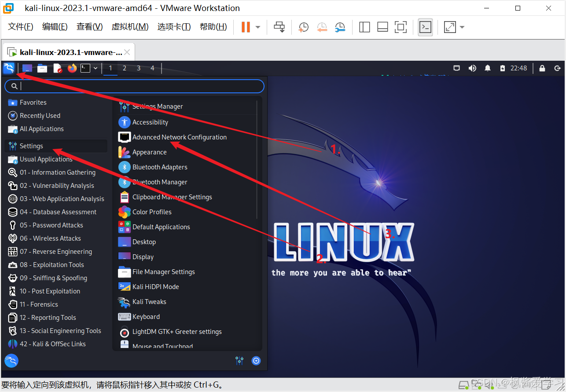Open the file manager panel icon
This screenshot has height=392, width=566.
click(x=42, y=68)
